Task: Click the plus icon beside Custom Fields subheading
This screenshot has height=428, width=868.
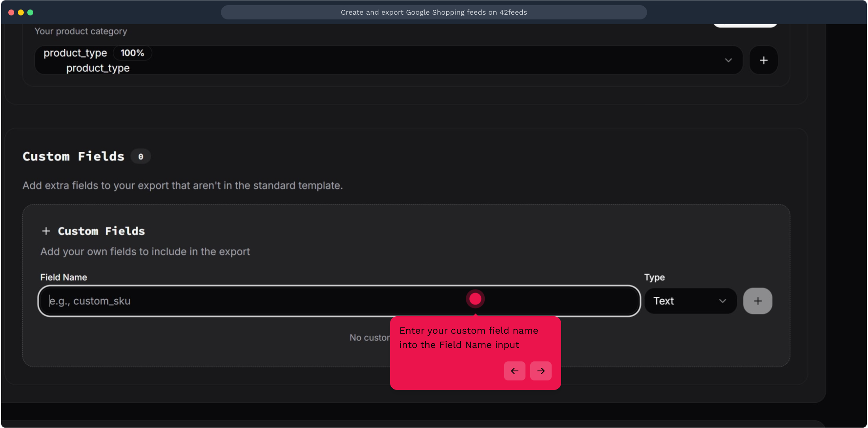Action: pyautogui.click(x=46, y=231)
